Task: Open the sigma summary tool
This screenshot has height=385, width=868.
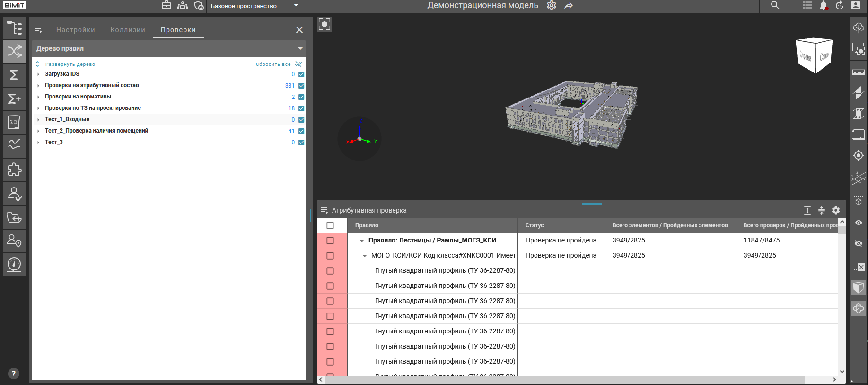Action: pos(14,75)
